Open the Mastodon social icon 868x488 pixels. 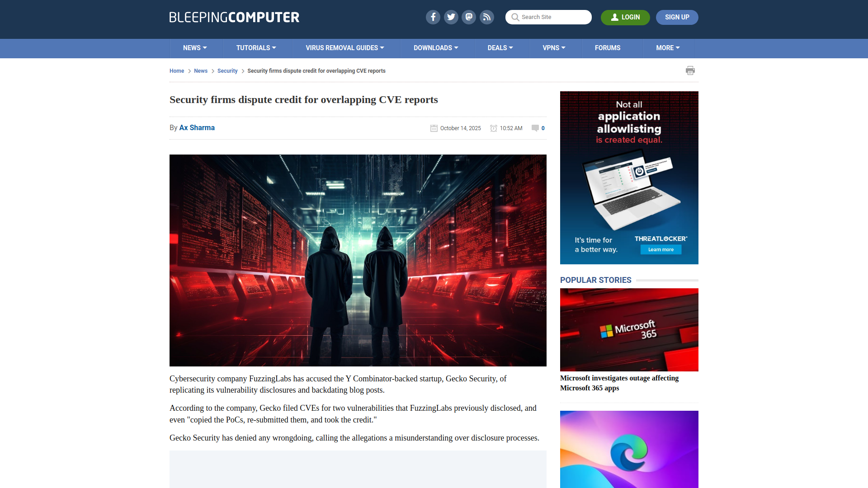(469, 17)
